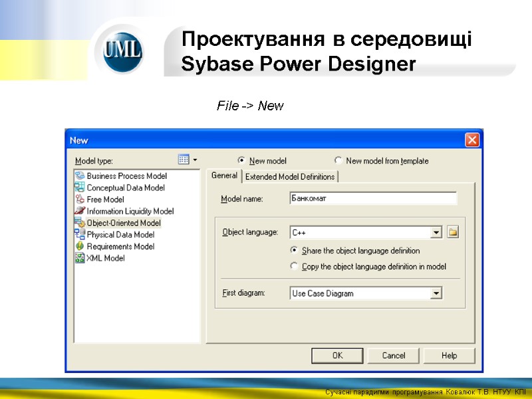Select the General tab
Image resolution: width=532 pixels, height=399 pixels.
224,176
